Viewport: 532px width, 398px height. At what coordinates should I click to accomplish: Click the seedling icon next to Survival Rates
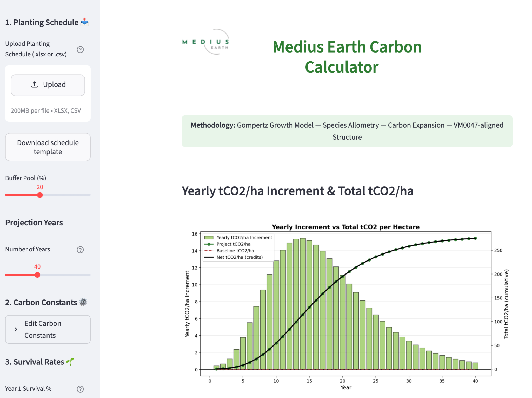[70, 362]
